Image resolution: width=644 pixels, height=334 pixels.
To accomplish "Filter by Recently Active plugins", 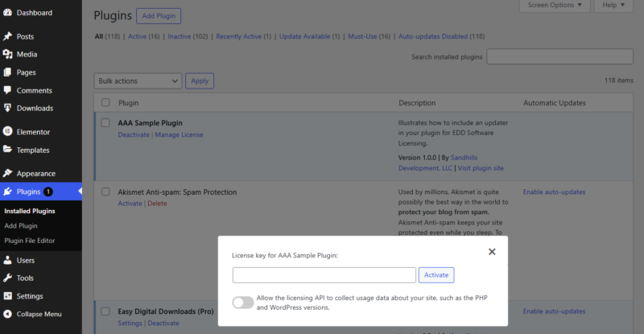I will click(238, 36).
